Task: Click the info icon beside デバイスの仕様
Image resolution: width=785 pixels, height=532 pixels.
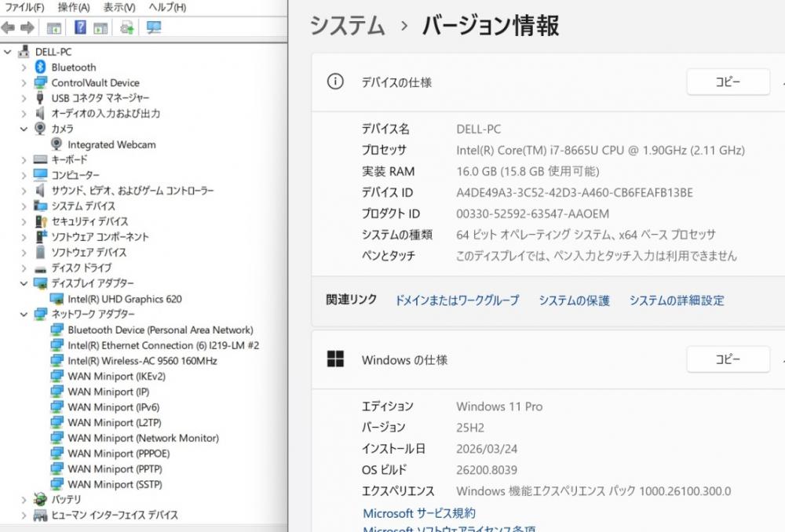Action: [335, 81]
